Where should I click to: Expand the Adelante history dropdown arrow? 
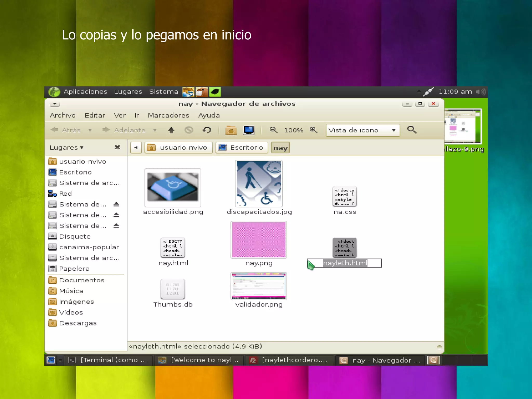(155, 130)
